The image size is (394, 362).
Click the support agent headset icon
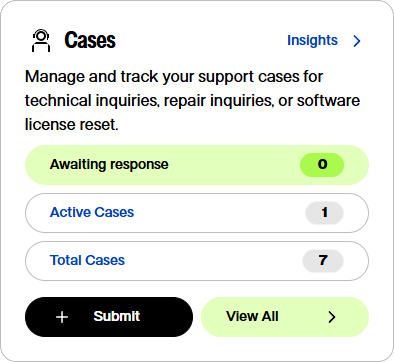(x=41, y=41)
